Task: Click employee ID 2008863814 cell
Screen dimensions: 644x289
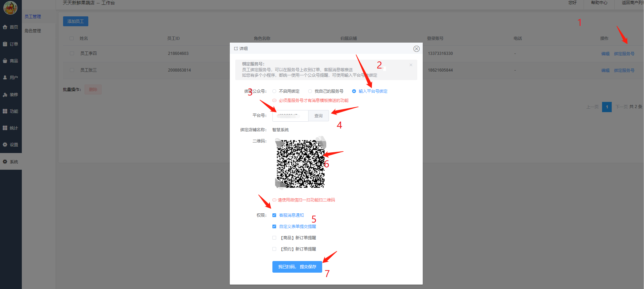Action: point(179,70)
